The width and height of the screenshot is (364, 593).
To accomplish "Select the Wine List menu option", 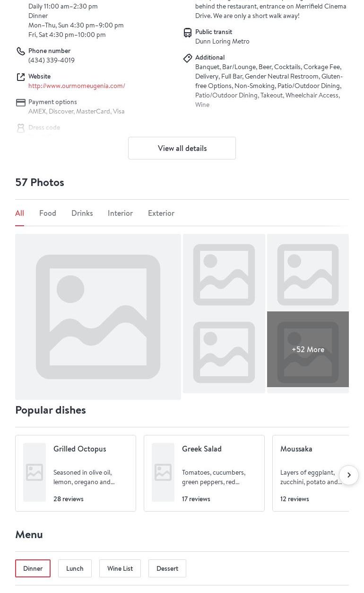I will [x=120, y=568].
